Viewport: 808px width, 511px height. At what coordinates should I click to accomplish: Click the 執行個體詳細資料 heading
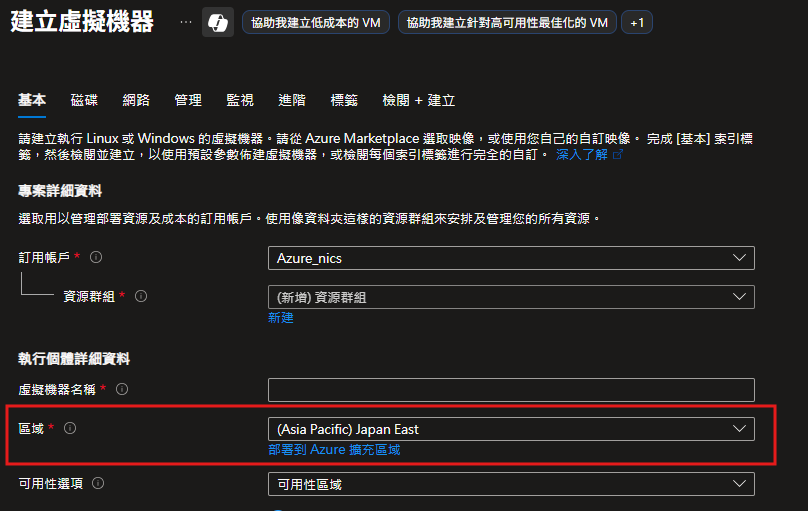(x=74, y=359)
